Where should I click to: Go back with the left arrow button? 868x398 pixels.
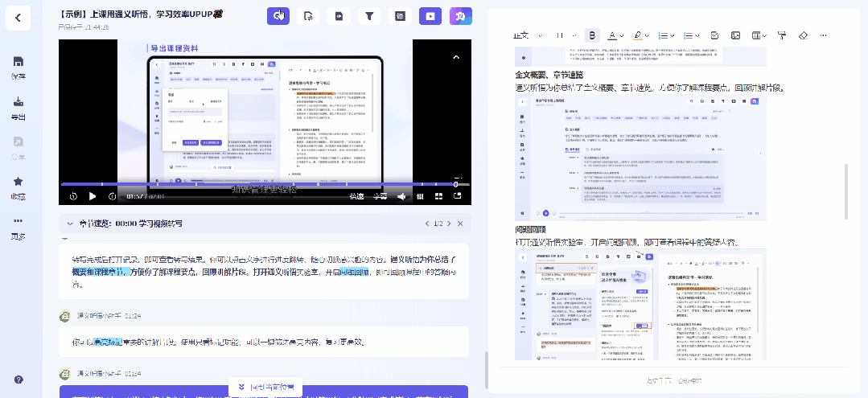18,18
